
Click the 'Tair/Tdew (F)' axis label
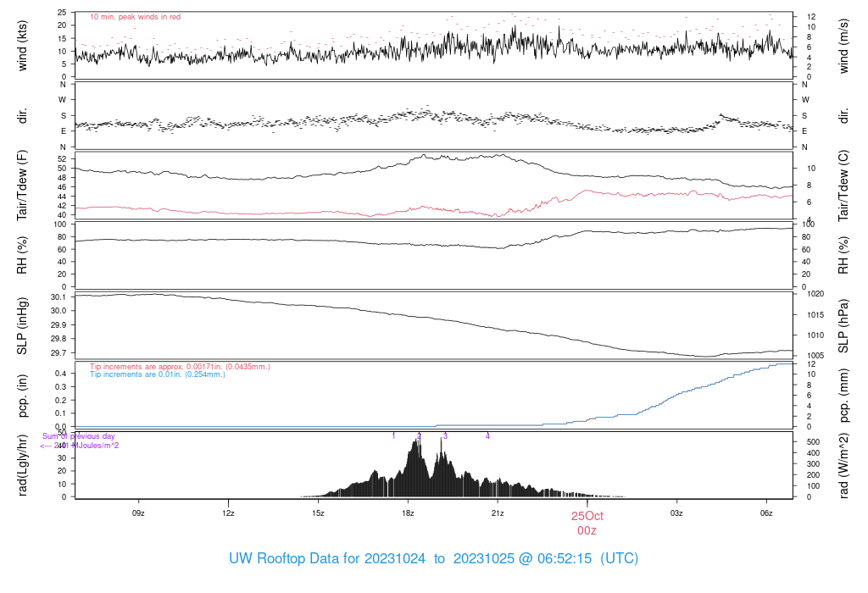[x=22, y=186]
